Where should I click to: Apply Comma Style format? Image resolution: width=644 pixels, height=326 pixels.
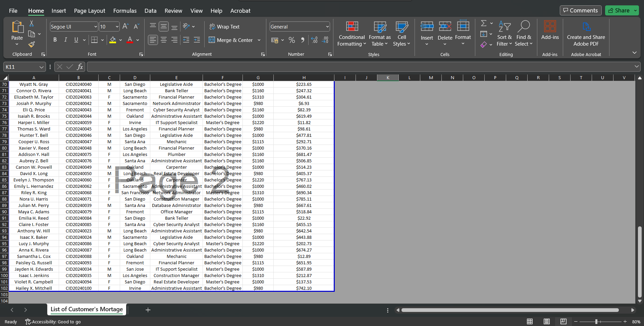click(303, 40)
